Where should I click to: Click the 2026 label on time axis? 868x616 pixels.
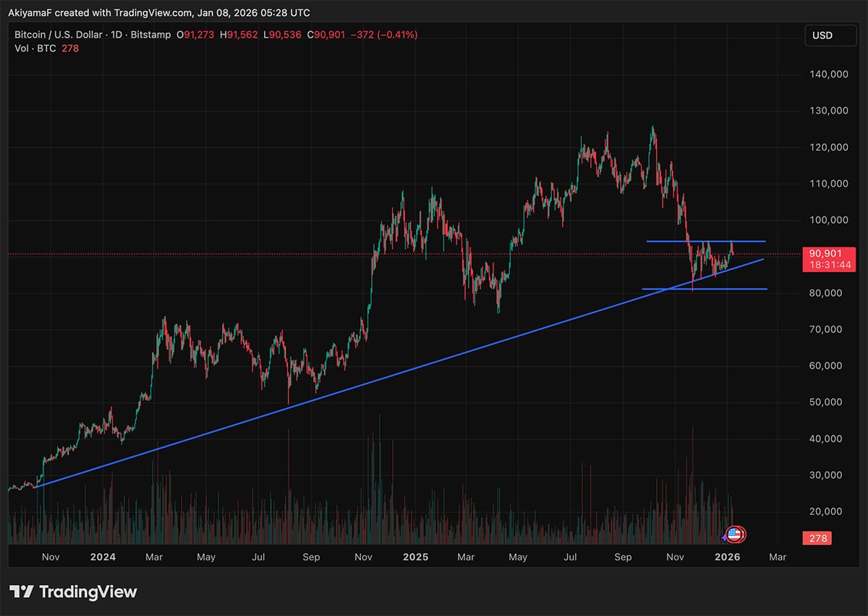726,557
